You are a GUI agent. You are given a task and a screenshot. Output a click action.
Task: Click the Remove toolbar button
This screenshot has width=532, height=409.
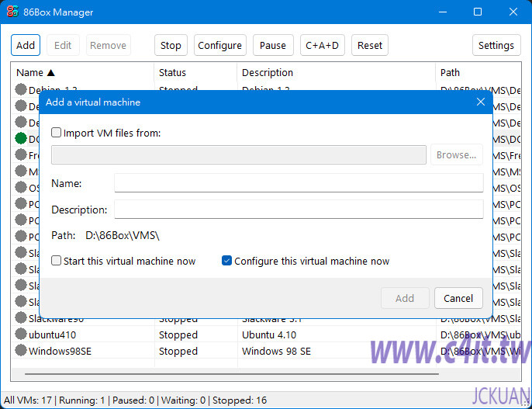109,45
